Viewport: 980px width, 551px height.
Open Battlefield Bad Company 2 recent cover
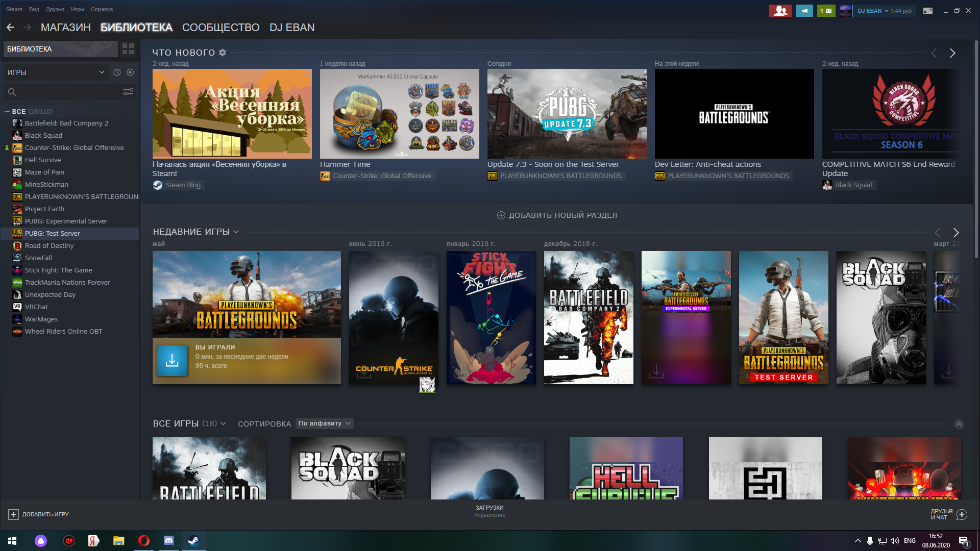589,317
